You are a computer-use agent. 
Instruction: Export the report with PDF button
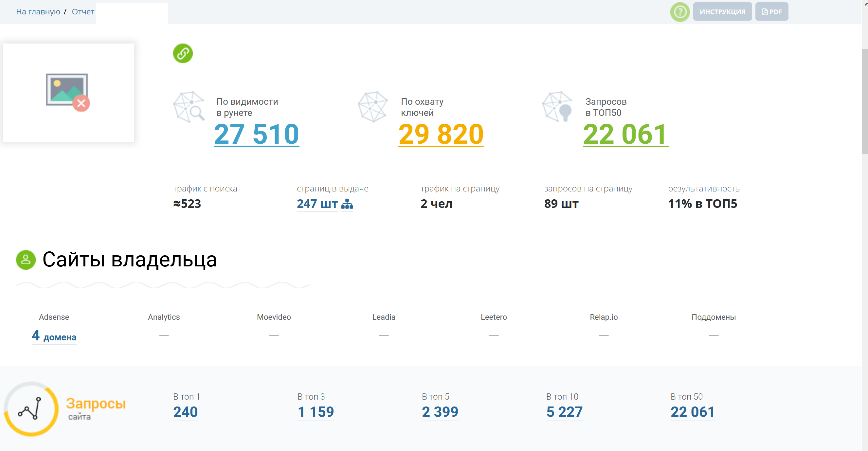[x=771, y=12]
